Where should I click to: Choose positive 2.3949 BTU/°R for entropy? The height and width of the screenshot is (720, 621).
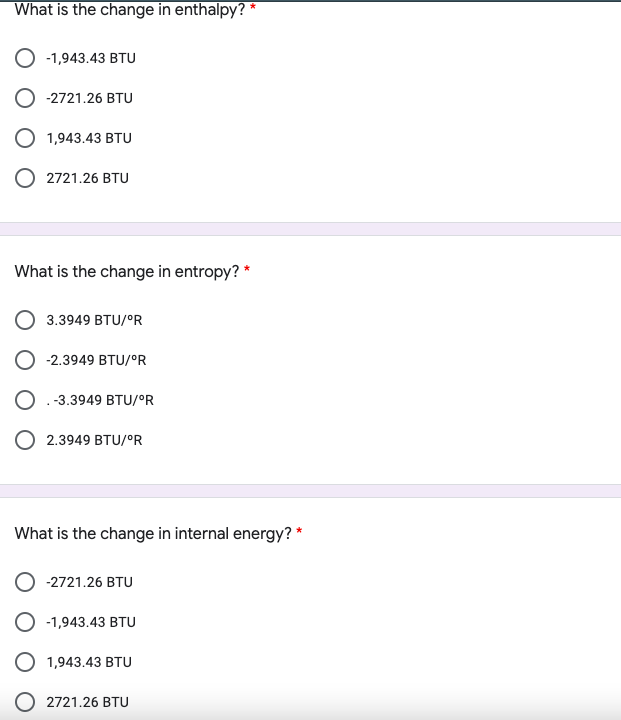pyautogui.click(x=25, y=440)
